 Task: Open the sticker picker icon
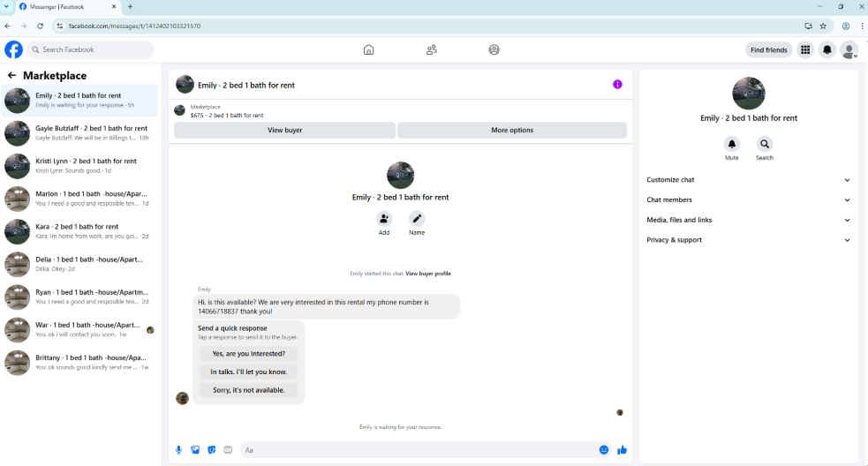(x=211, y=450)
